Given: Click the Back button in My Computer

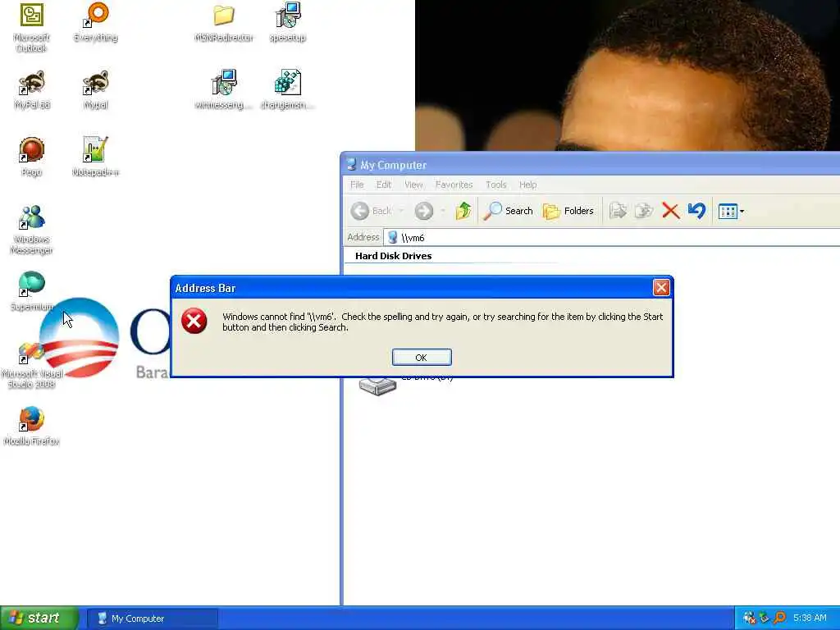Looking at the screenshot, I should [x=372, y=211].
